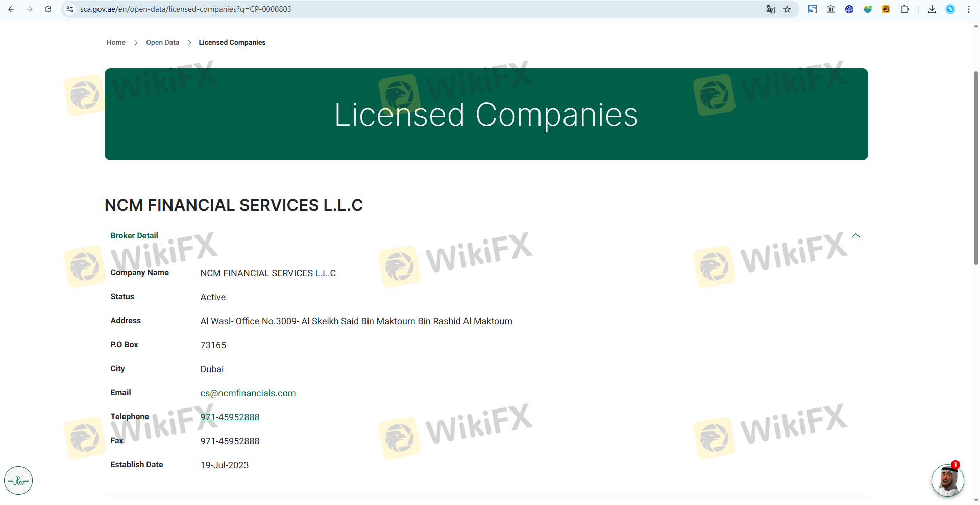Navigate to Open Data breadcrumb
The image size is (980, 505).
coord(162,42)
